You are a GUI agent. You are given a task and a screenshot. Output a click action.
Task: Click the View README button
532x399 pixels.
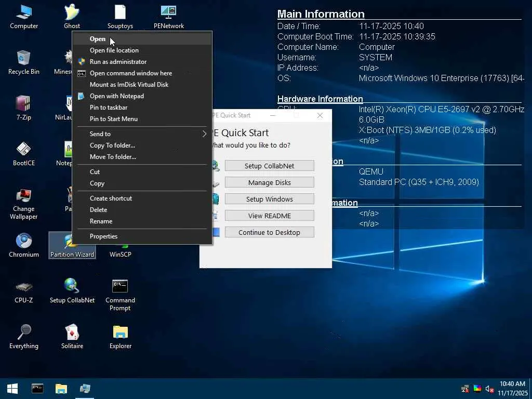[269, 216]
